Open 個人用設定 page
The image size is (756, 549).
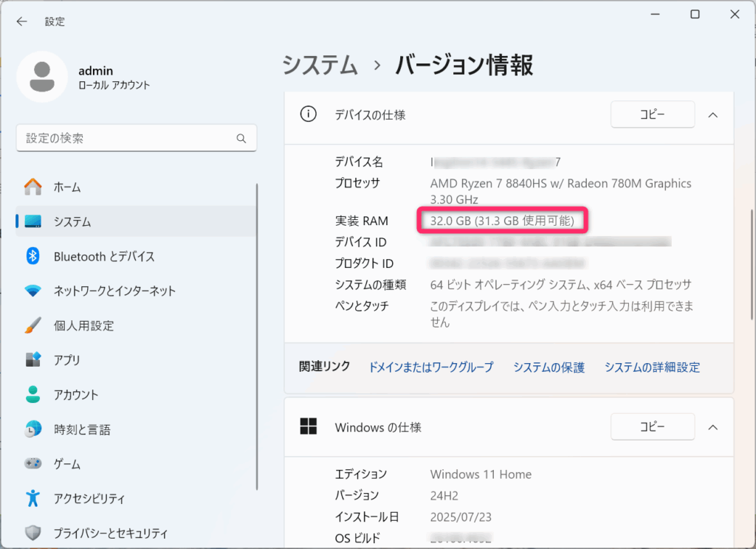(136, 326)
